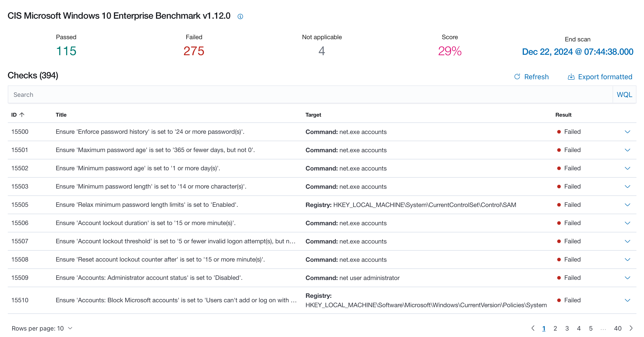
Task: Click the Result column header
Action: (x=563, y=115)
